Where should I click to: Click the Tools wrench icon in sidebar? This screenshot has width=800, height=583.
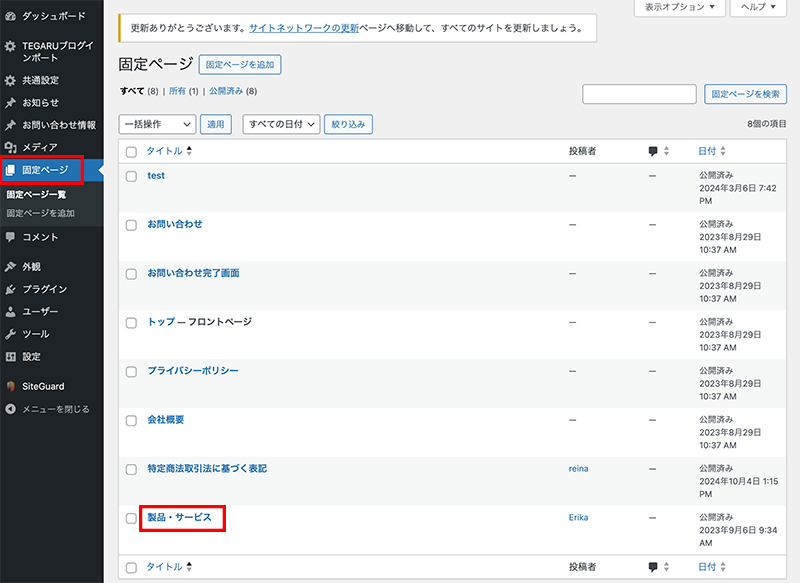click(x=11, y=334)
